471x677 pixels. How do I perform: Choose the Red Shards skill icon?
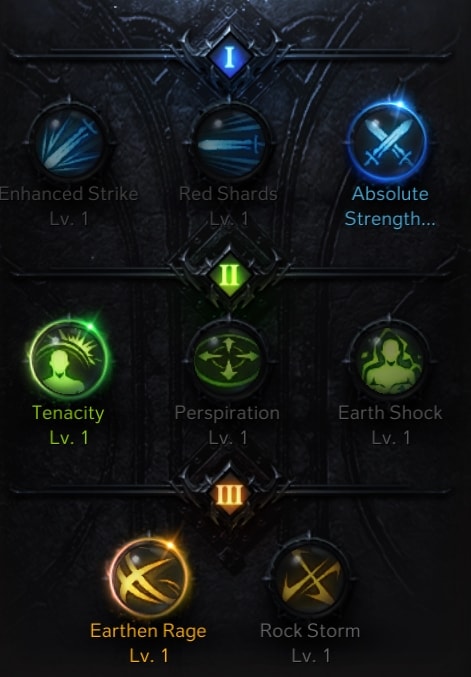(229, 143)
